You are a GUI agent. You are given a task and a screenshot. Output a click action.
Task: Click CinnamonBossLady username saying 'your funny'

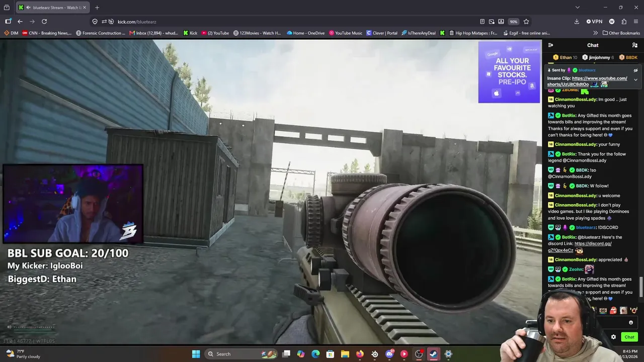coord(576,144)
